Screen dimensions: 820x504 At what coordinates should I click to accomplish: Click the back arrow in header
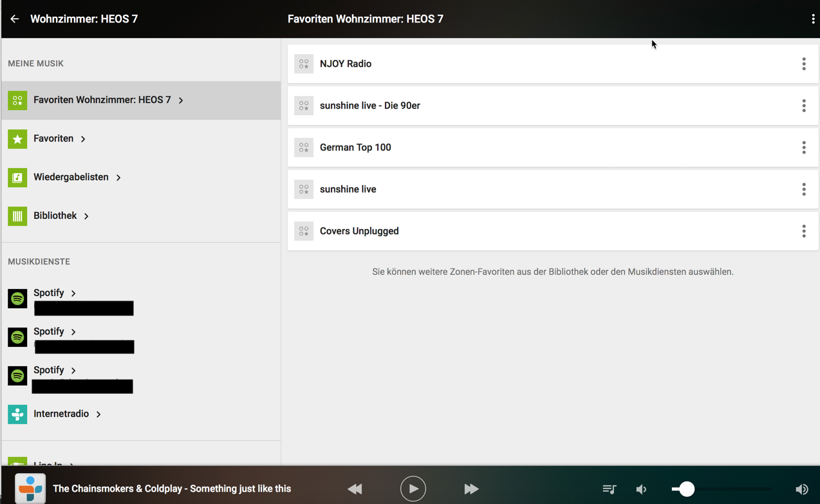14,19
